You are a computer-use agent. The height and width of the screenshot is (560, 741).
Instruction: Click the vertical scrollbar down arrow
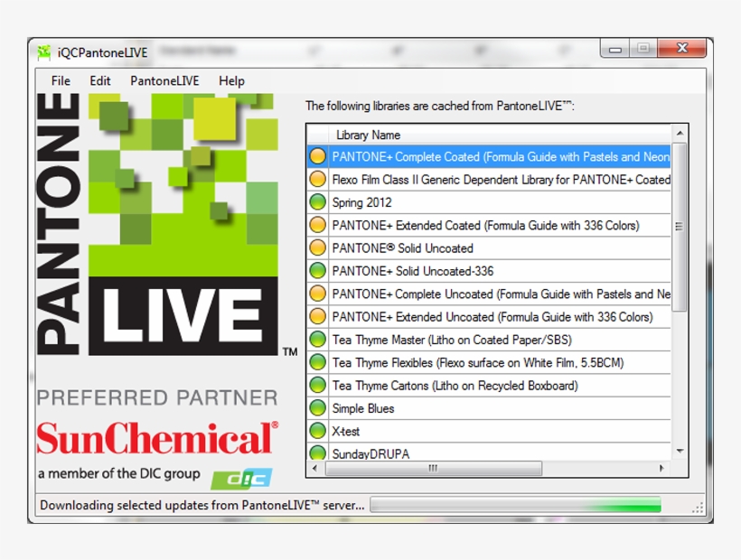coord(680,451)
